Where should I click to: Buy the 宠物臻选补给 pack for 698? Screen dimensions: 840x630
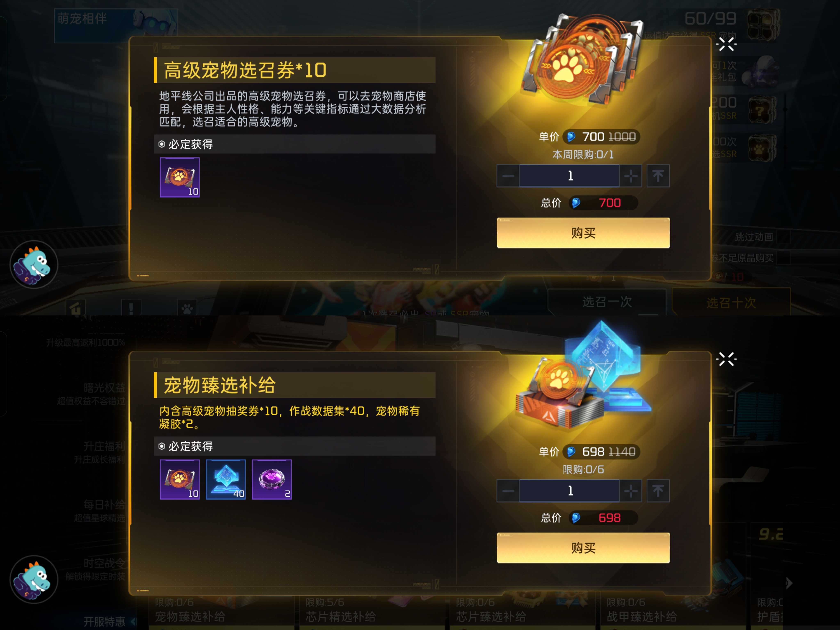[583, 548]
